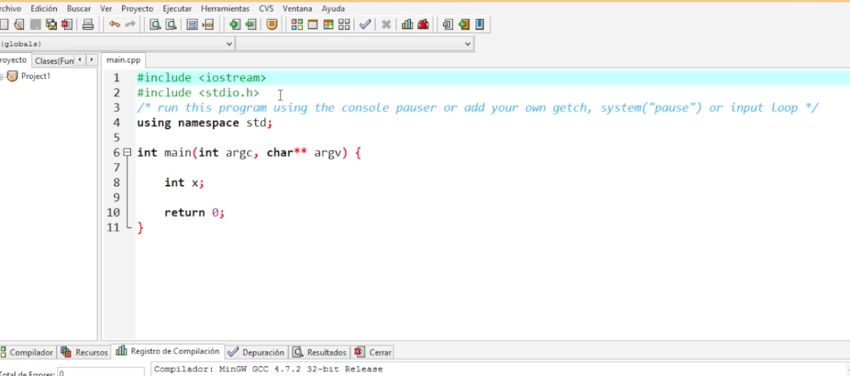Run program using the window icon
850x376 pixels.
tap(313, 24)
